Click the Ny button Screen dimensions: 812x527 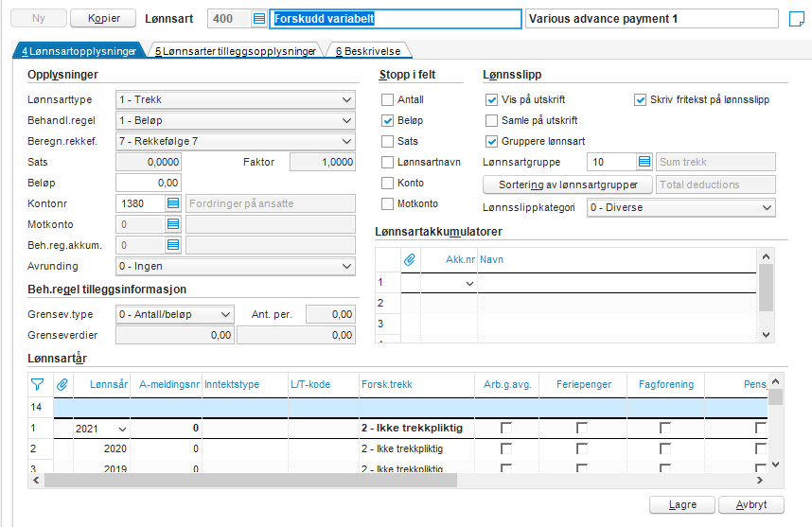click(x=39, y=18)
